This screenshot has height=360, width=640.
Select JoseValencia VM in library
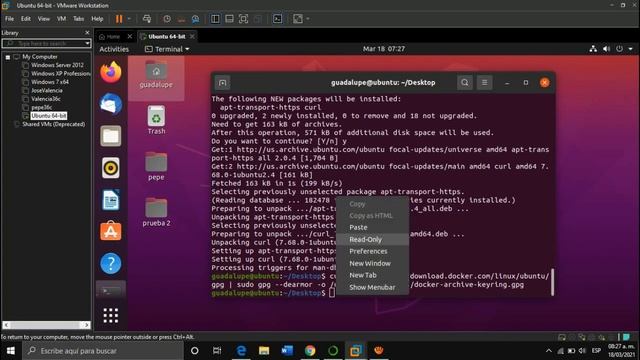[47, 91]
